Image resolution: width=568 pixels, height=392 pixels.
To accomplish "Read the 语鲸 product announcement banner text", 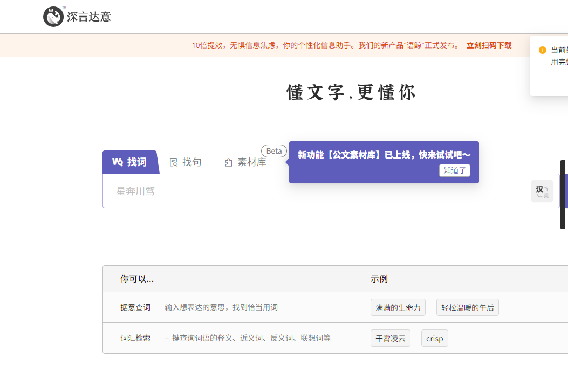I will click(x=325, y=45).
